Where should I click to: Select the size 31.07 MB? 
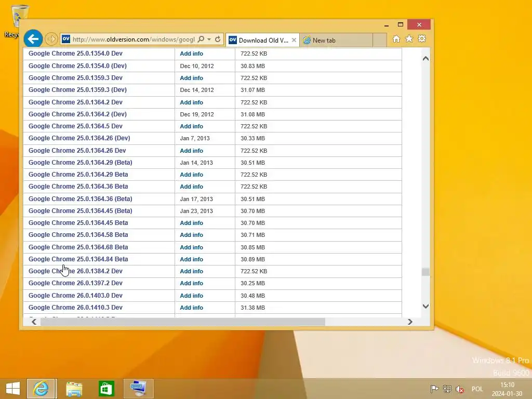[253, 90]
